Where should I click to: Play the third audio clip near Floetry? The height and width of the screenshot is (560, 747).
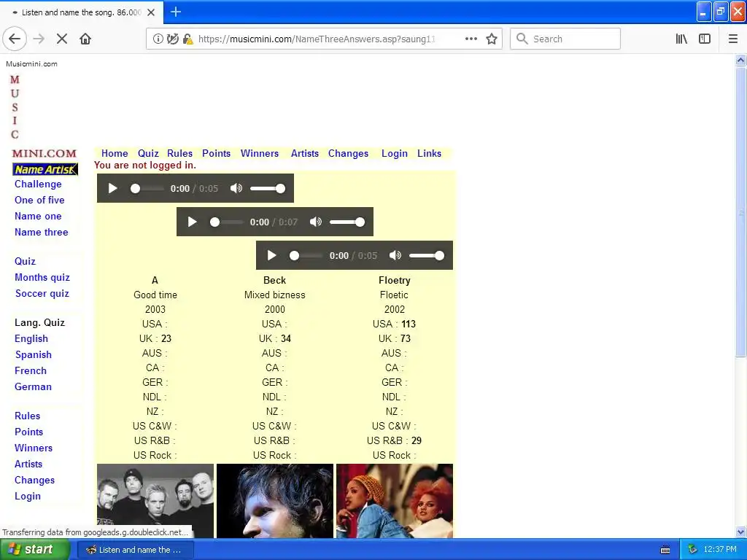point(271,255)
